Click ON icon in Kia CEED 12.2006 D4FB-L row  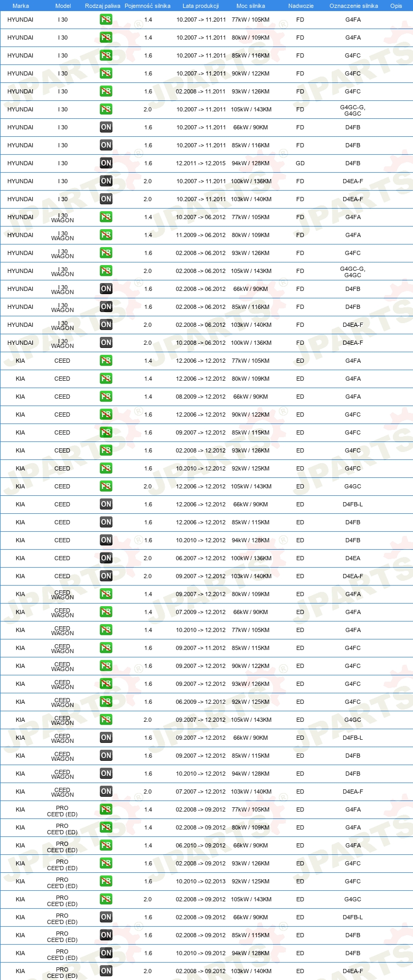[106, 504]
